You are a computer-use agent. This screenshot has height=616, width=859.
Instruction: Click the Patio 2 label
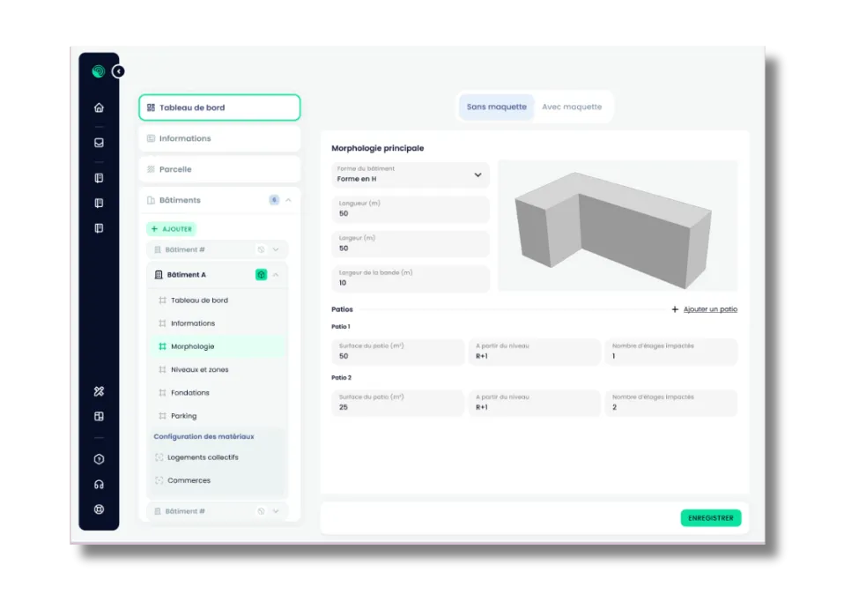click(x=341, y=377)
